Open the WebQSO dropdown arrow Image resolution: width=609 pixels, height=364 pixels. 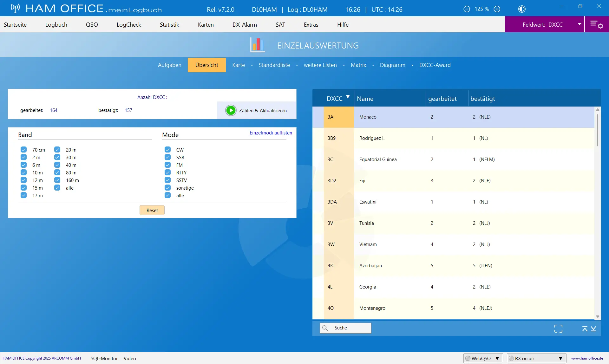(x=497, y=358)
